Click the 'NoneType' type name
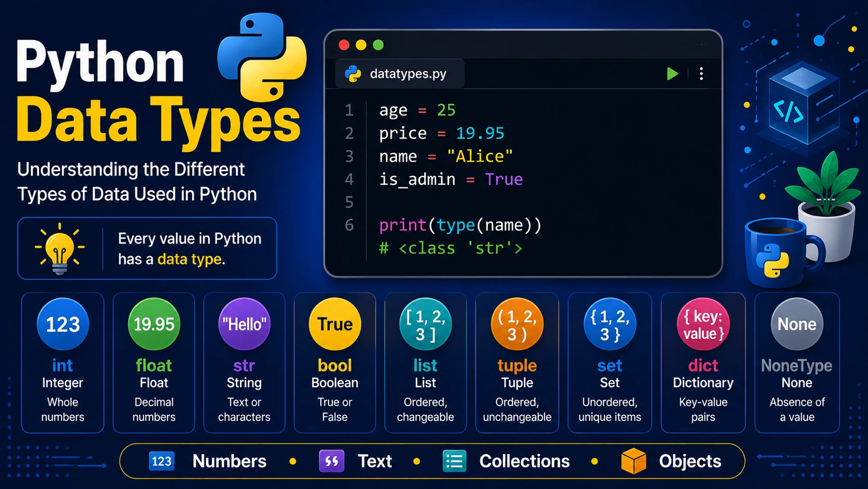Image resolution: width=868 pixels, height=489 pixels. (x=797, y=366)
